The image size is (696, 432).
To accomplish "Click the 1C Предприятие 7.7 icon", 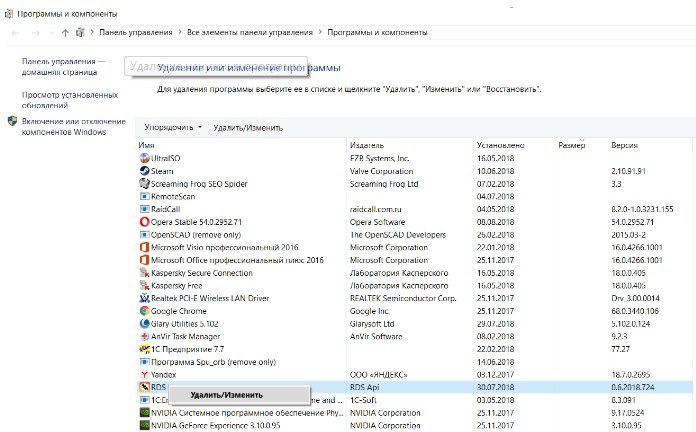I will (144, 349).
